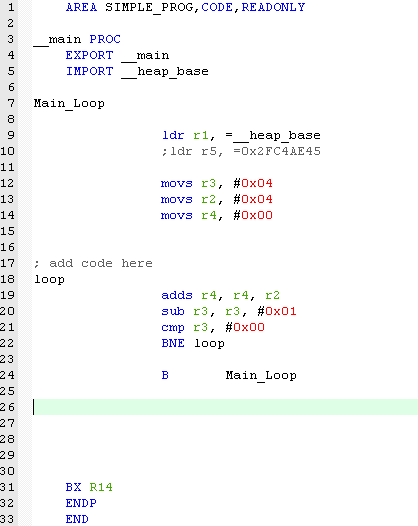Click the #0x01 immediate on line 20
Image resolution: width=418 pixels, height=526 pixels.
(x=277, y=311)
